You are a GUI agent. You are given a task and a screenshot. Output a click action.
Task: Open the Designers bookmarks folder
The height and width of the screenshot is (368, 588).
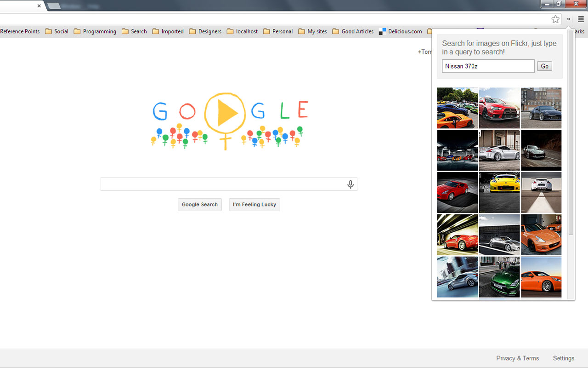point(205,31)
